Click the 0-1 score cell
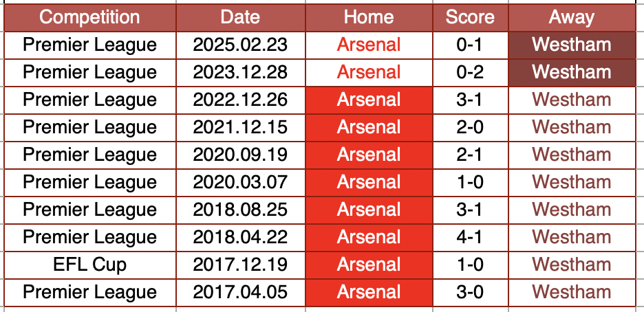644x312 pixels. (x=470, y=45)
